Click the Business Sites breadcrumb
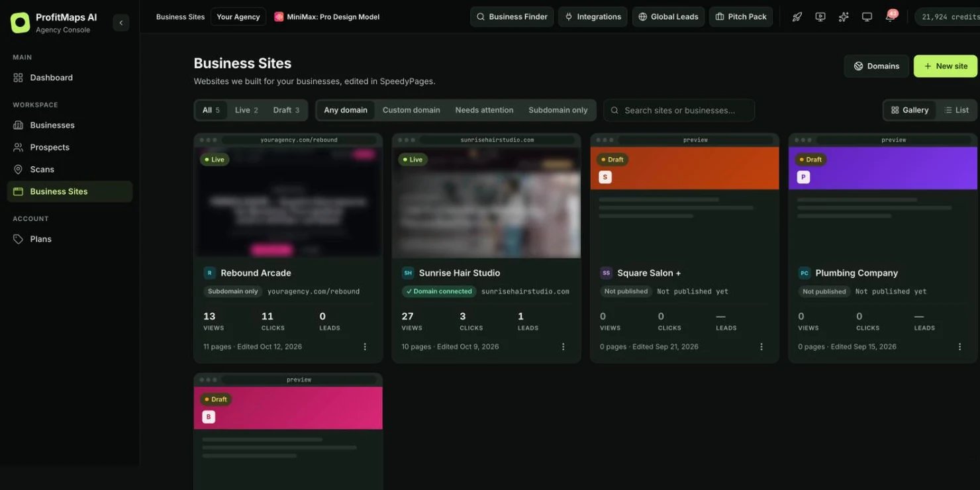 [180, 17]
